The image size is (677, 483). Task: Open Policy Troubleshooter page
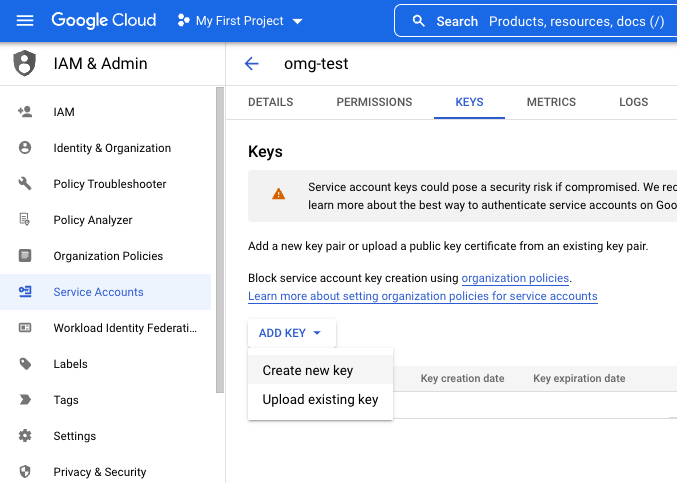(105, 183)
